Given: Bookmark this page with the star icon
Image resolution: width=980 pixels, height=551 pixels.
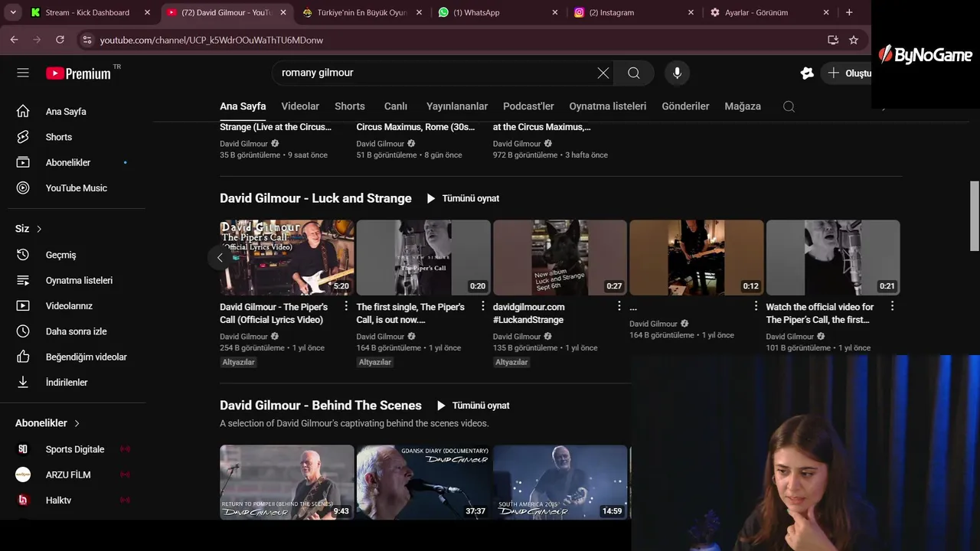Looking at the screenshot, I should point(854,40).
